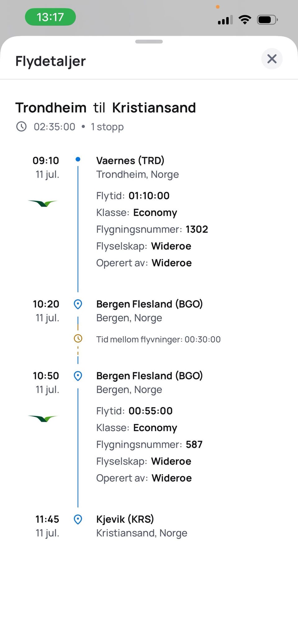The height and width of the screenshot is (644, 298).
Task: Tap the Wi-Fi status icon
Action: (245, 20)
